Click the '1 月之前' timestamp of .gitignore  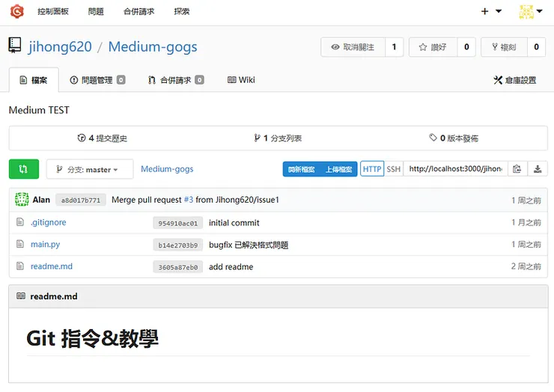[x=526, y=222]
